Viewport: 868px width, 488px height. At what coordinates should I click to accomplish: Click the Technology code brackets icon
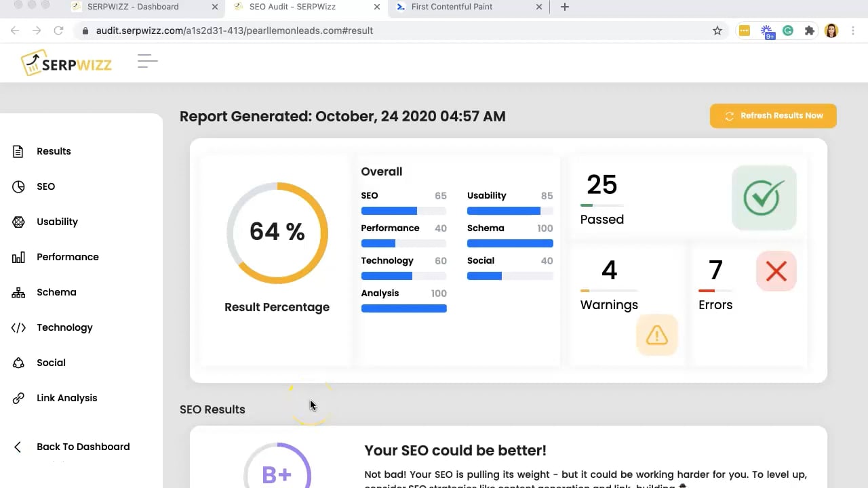[18, 327]
